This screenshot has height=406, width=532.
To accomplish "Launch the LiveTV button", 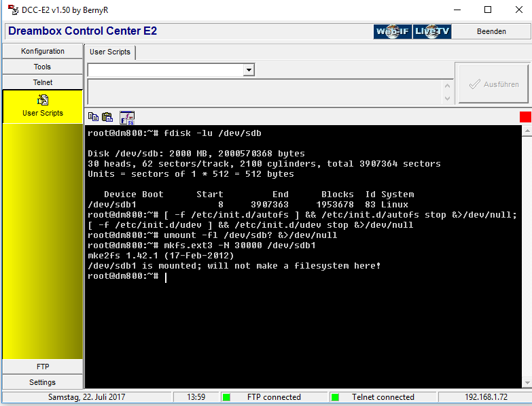I will [x=432, y=31].
